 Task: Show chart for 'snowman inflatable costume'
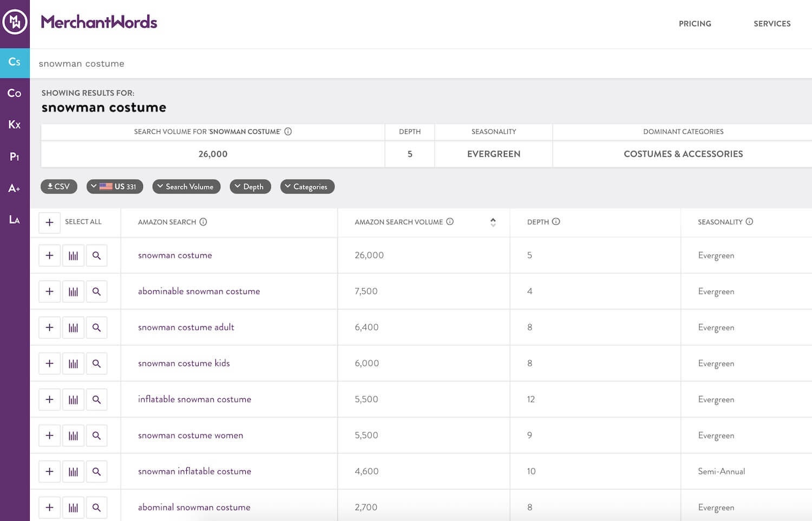point(73,472)
